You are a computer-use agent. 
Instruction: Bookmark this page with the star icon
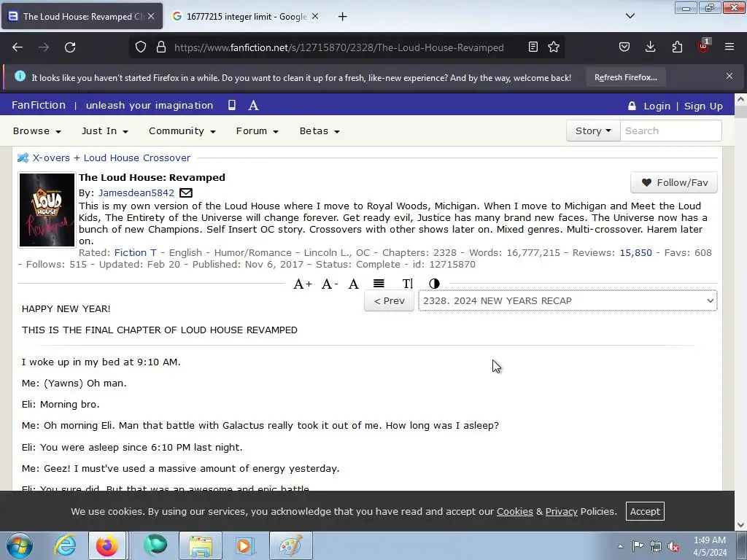(x=554, y=47)
